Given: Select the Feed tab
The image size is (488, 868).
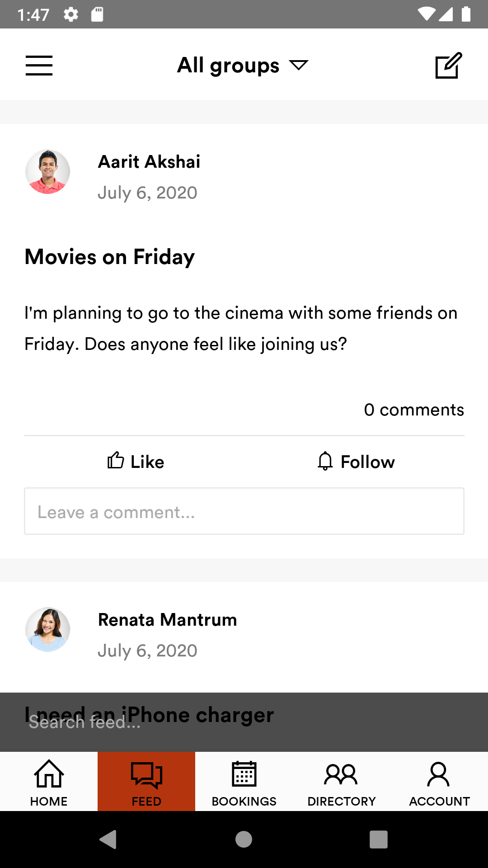Looking at the screenshot, I should pyautogui.click(x=146, y=782).
